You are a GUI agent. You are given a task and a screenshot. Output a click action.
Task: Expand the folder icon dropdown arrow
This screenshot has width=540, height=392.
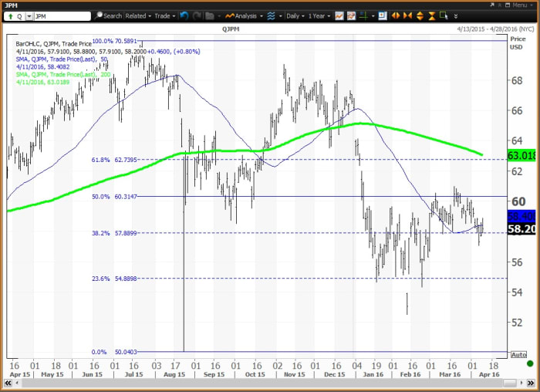coord(219,16)
